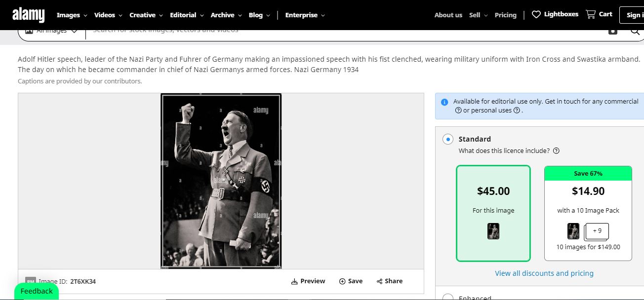Viewport: 644px width, 300px height.
Task: Choose the $45.00 single image option
Action: click(x=493, y=213)
